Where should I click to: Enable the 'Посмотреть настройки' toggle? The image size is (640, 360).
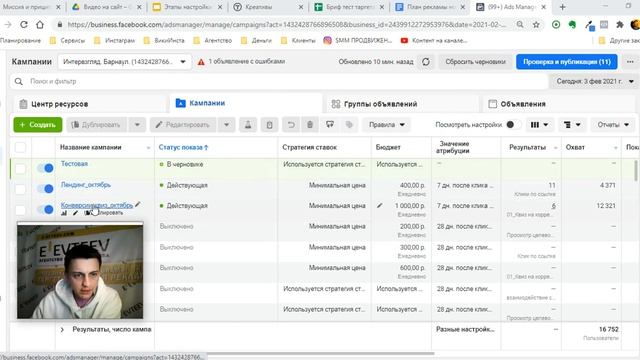(513, 124)
